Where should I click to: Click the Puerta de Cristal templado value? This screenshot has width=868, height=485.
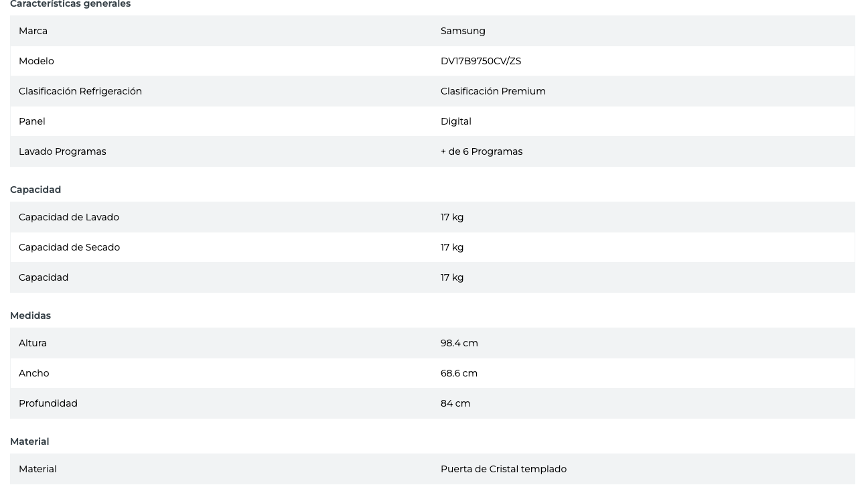pyautogui.click(x=503, y=469)
